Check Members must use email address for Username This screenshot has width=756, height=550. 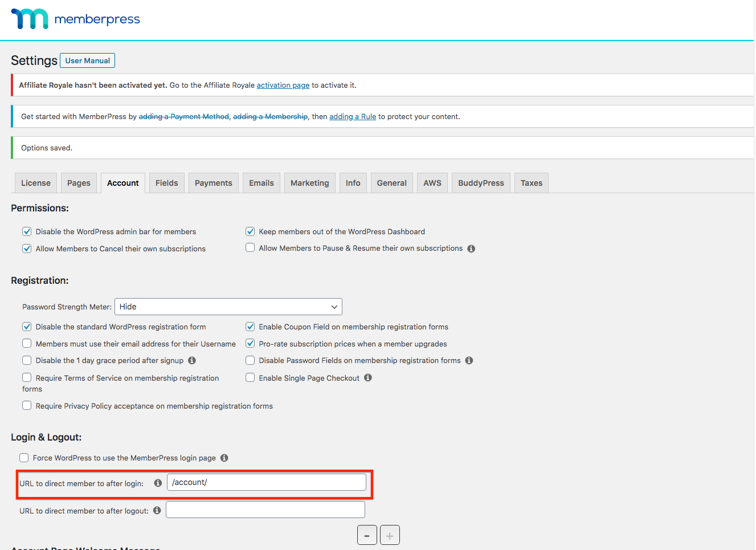pyautogui.click(x=27, y=343)
